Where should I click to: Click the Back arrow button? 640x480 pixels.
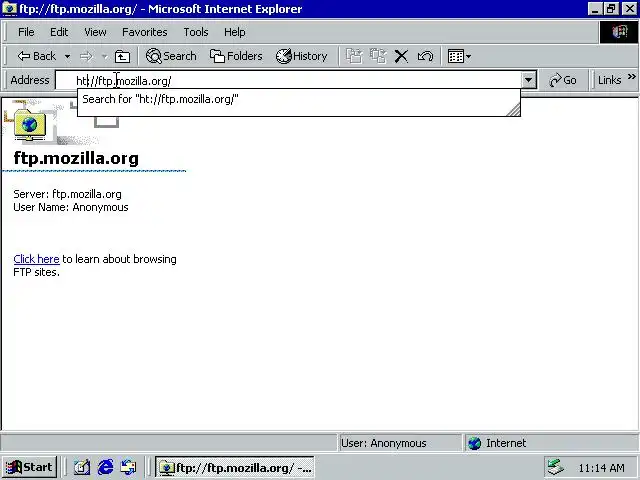tap(36, 56)
